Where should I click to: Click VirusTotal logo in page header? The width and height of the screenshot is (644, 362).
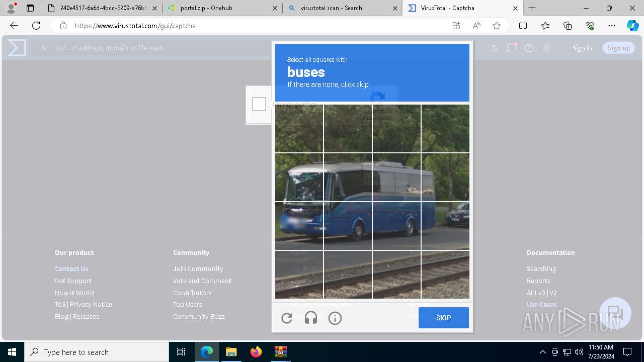[x=17, y=48]
